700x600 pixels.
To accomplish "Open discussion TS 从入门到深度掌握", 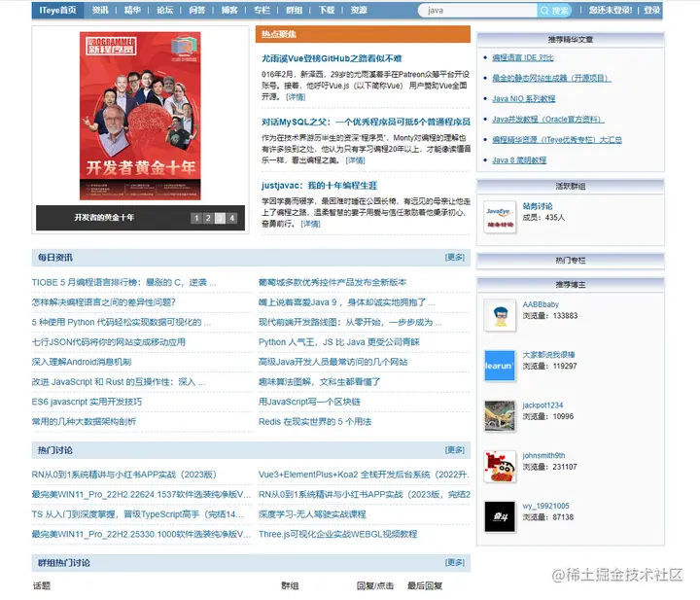I will pyautogui.click(x=137, y=514).
